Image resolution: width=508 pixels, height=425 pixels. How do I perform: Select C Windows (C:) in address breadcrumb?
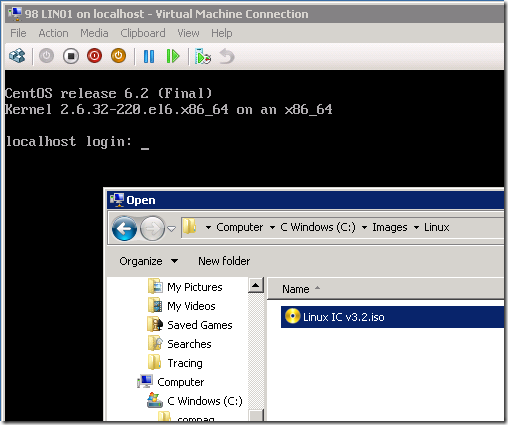(x=318, y=227)
